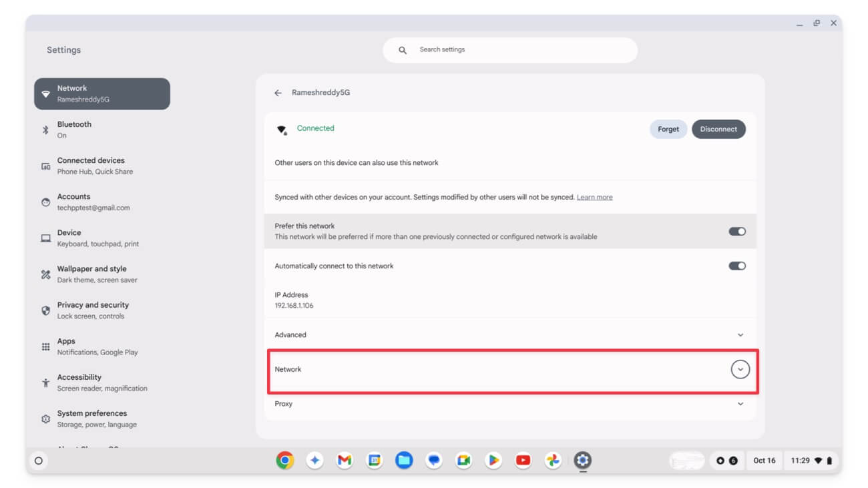The image size is (868, 488).
Task: Open Privacy and security settings
Action: pyautogui.click(x=102, y=310)
